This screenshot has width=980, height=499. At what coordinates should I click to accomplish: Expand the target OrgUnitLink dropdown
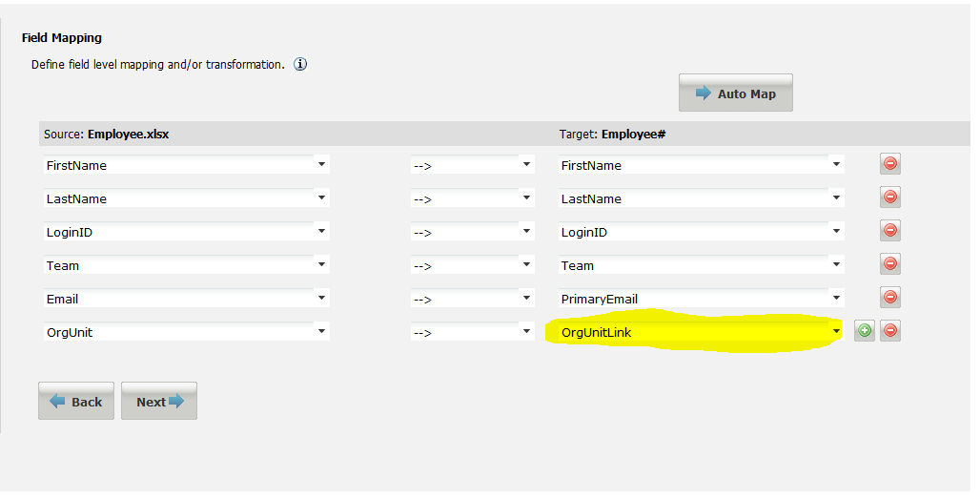pyautogui.click(x=836, y=331)
